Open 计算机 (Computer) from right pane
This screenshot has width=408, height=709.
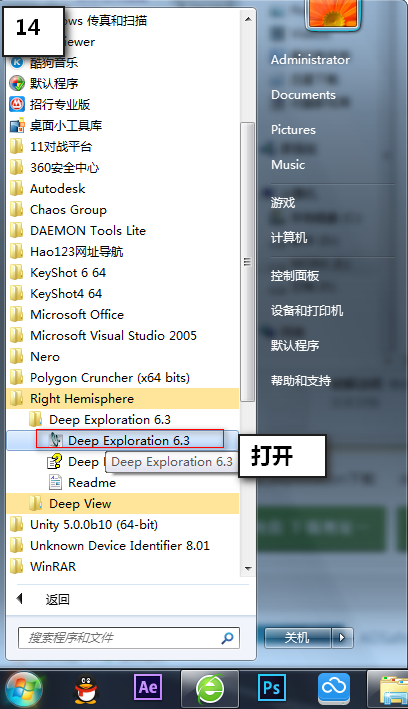pos(289,237)
